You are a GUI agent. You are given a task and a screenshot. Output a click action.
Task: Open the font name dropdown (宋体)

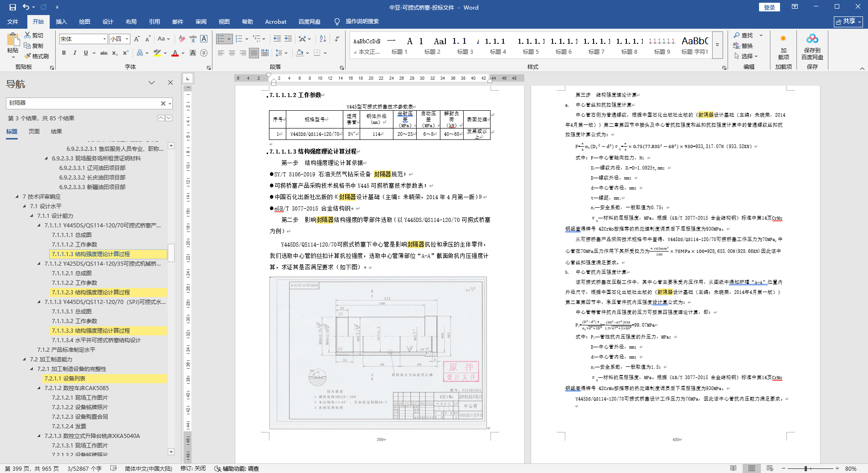pyautogui.click(x=104, y=39)
